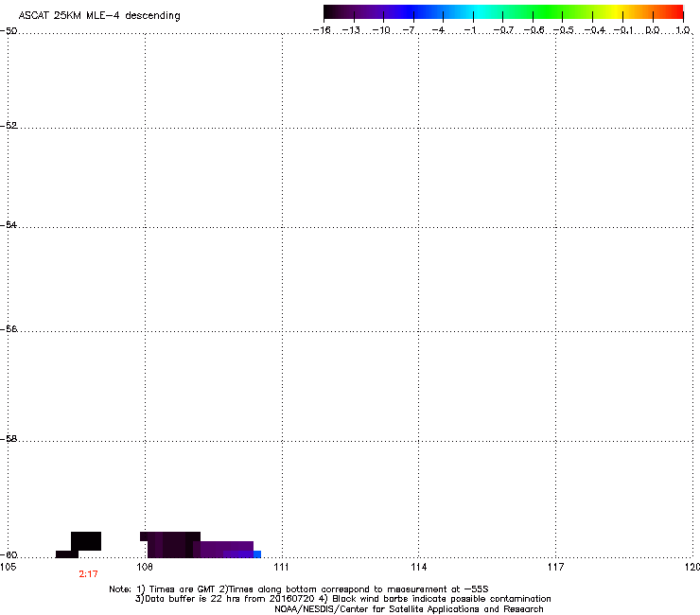
Task: Click the note line about Times are GMT
Action: pyautogui.click(x=299, y=589)
